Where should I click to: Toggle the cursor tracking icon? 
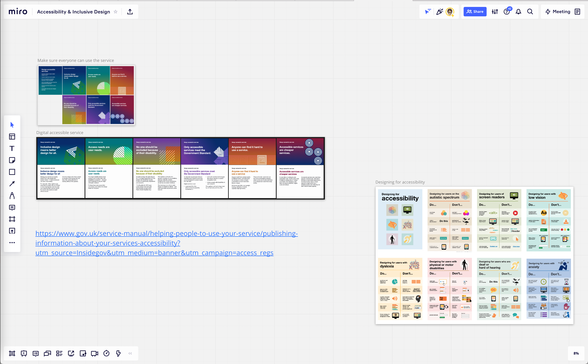[428, 11]
